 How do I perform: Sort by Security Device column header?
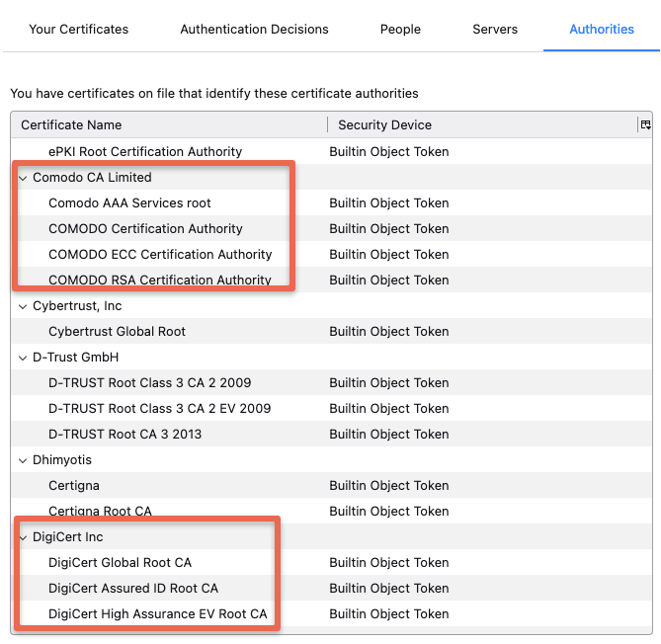(x=482, y=124)
